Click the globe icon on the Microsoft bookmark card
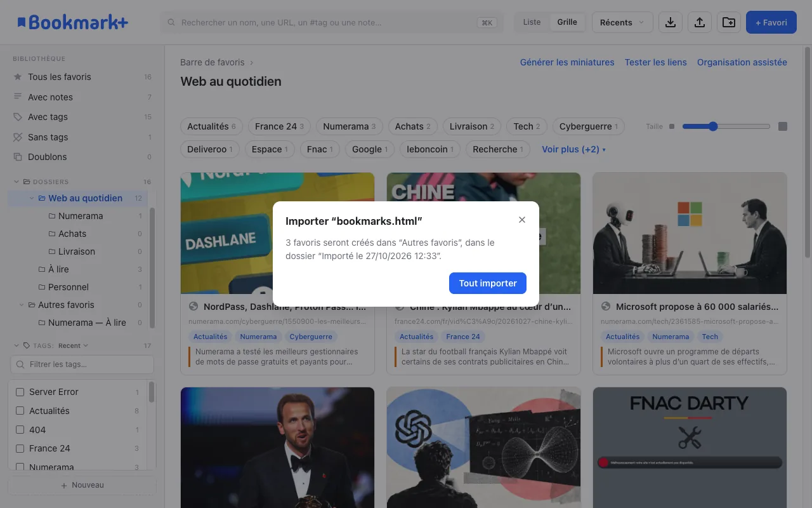 click(x=606, y=306)
